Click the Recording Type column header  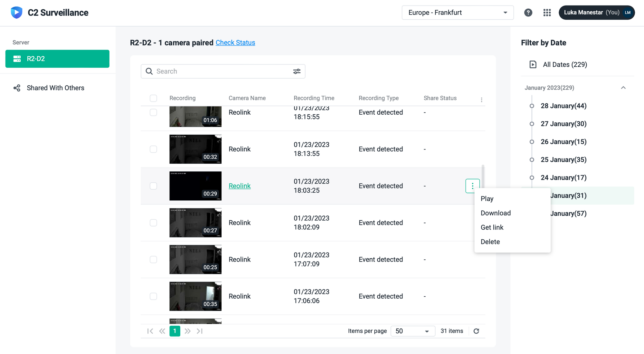tap(379, 98)
